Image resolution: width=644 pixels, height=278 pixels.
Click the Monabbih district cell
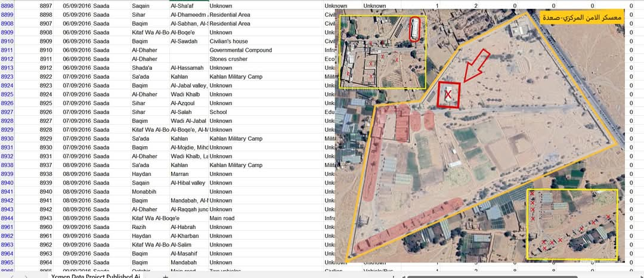click(147, 191)
